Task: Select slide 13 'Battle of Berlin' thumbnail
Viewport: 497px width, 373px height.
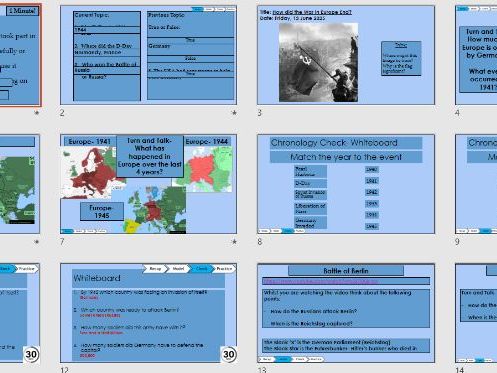Action: click(x=346, y=313)
